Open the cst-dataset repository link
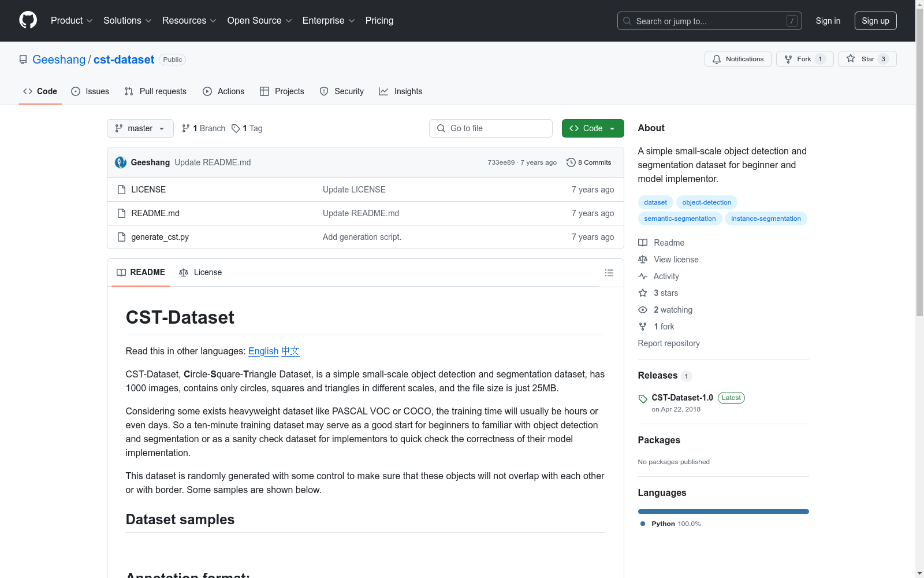 tap(124, 60)
